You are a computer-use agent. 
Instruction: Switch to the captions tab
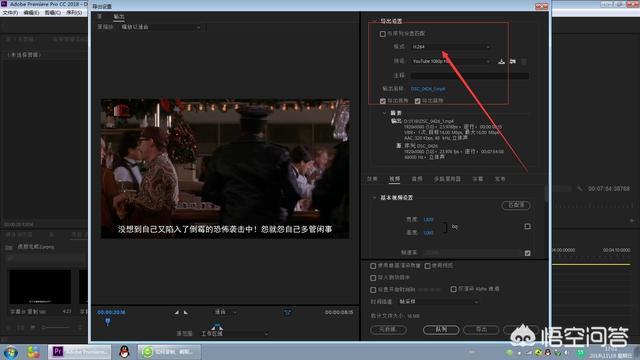tap(478, 179)
